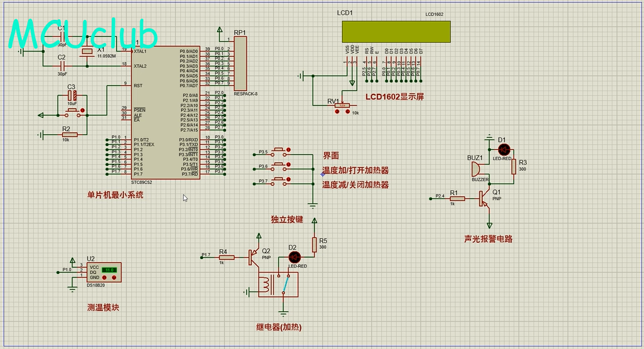Viewport: 644px width, 349px height.
Task: Select the X1 crystal oscillator
Action: tap(87, 51)
